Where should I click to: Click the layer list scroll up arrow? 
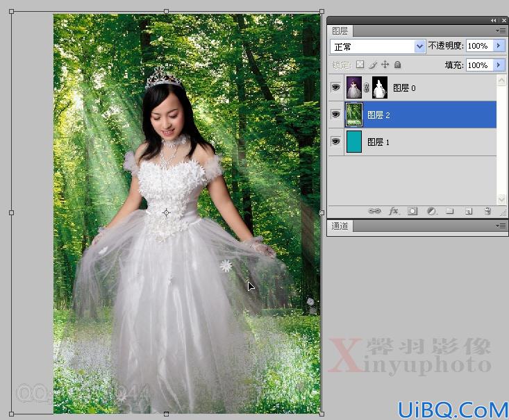(x=501, y=80)
